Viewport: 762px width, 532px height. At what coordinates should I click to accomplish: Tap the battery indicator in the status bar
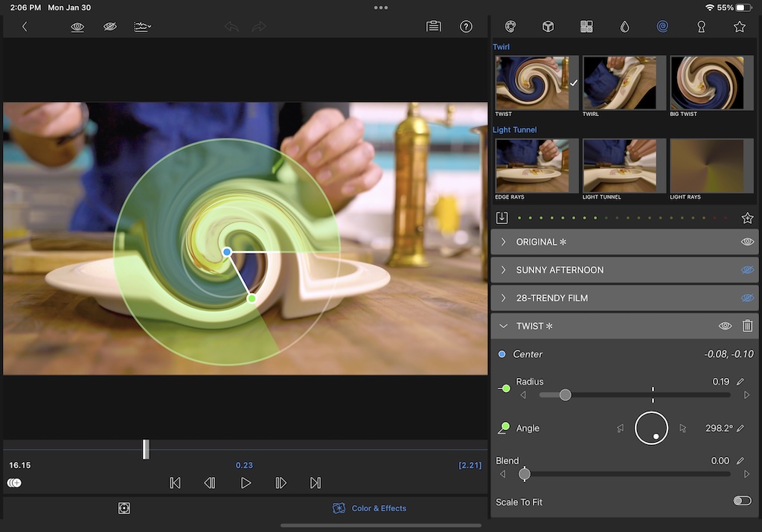pos(743,7)
